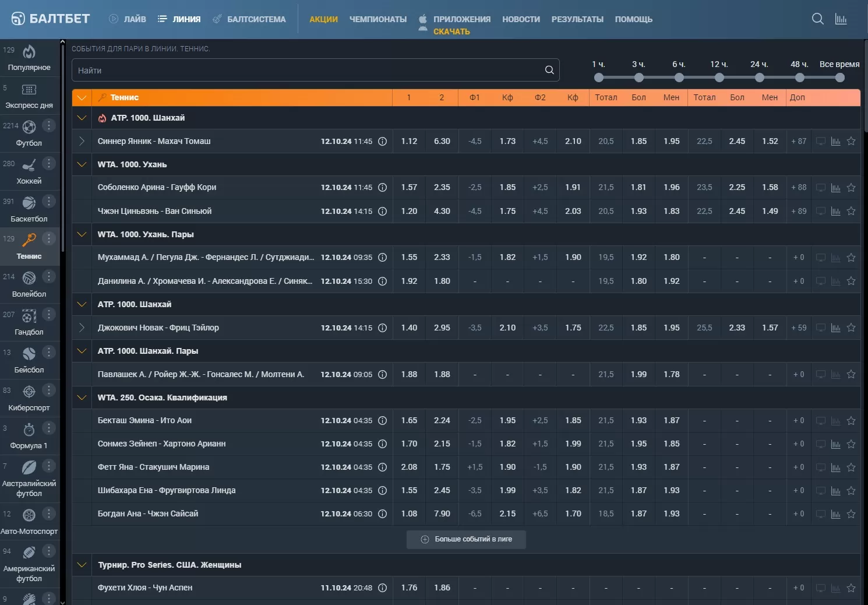This screenshot has width=868, height=605.
Task: Switch to the Лайв tab
Action: click(128, 19)
